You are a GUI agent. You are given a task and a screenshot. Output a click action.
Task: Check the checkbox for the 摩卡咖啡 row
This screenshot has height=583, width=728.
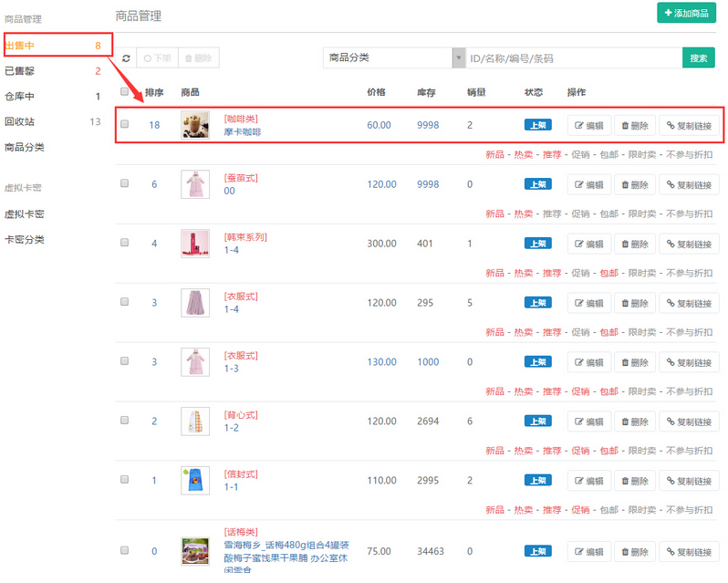point(125,125)
